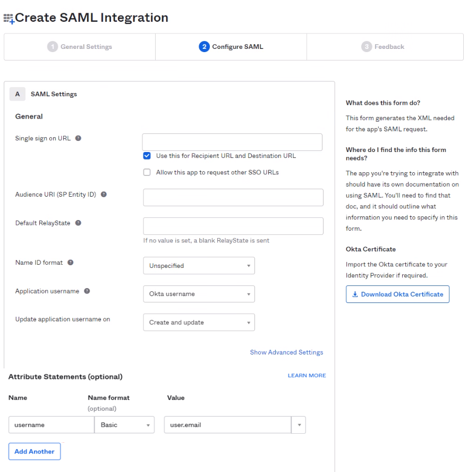This screenshot has height=472, width=476.
Task: Switch to the Feedback step tab
Action: 384,47
